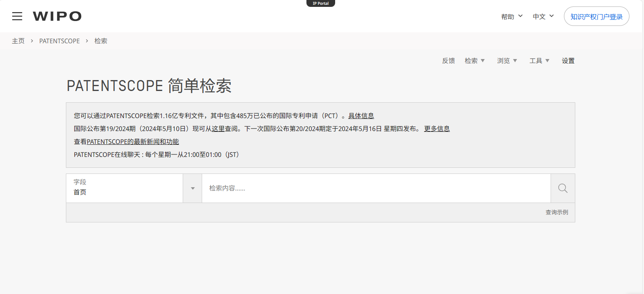Go to 主页 in the breadcrumb
This screenshot has width=644, height=294.
click(x=18, y=41)
